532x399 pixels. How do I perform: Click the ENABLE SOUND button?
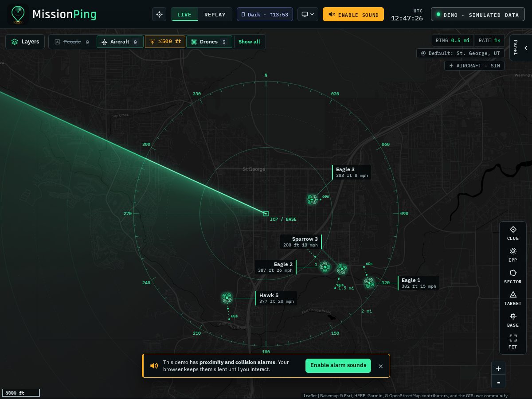(x=353, y=14)
